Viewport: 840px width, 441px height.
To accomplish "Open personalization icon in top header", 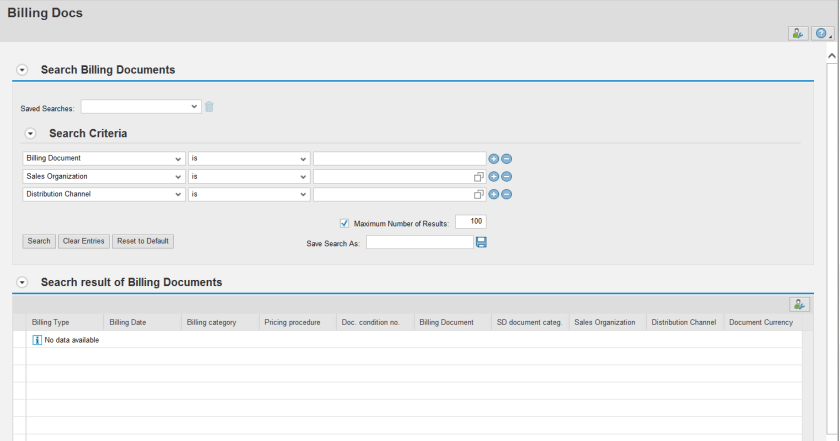I will click(x=798, y=33).
